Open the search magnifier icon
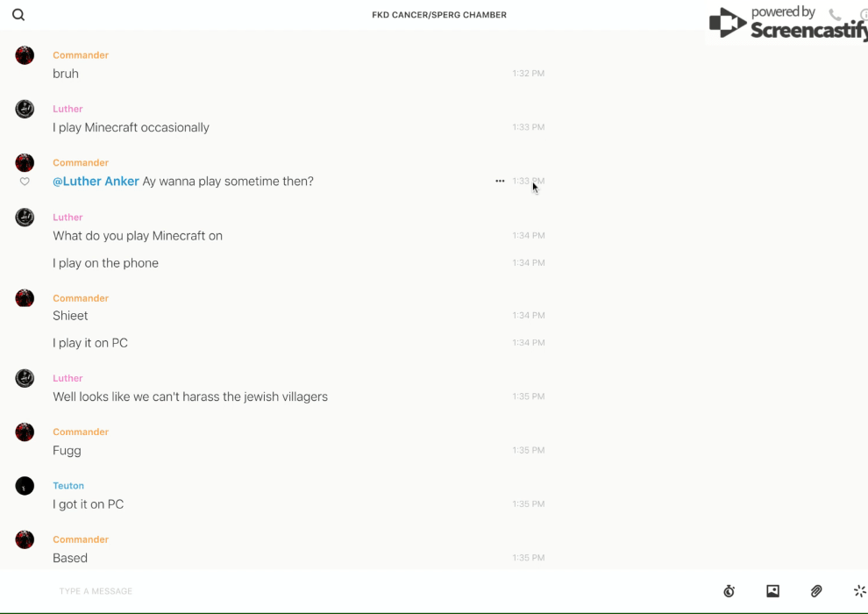The width and height of the screenshot is (868, 614). pos(18,15)
